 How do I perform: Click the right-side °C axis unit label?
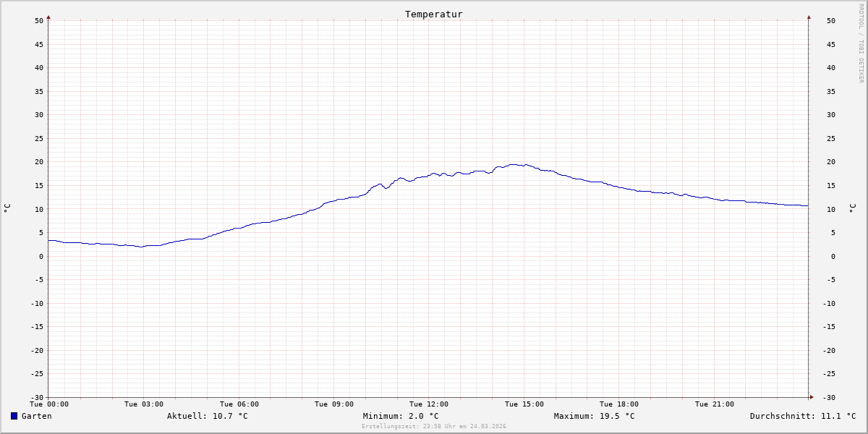click(x=852, y=208)
